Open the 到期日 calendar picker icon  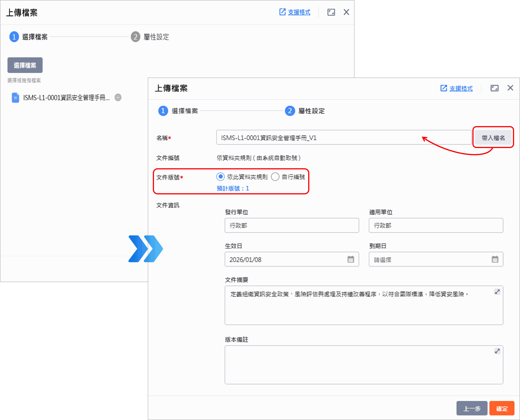pos(495,259)
